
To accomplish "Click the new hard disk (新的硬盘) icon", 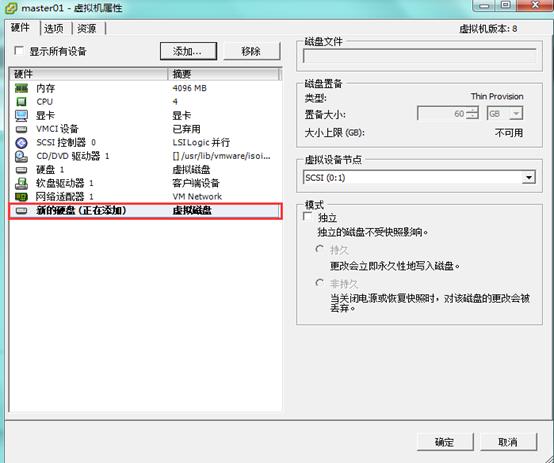I will [21, 211].
